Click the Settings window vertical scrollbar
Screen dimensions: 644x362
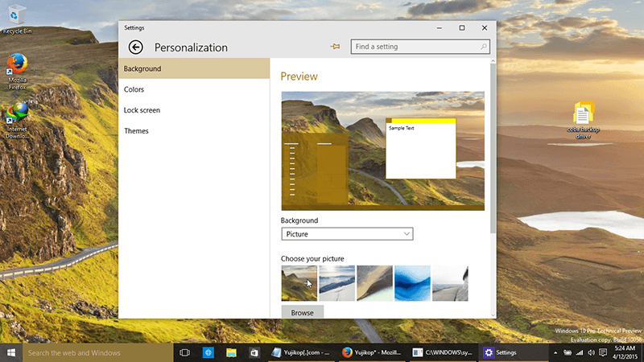tap(493, 149)
